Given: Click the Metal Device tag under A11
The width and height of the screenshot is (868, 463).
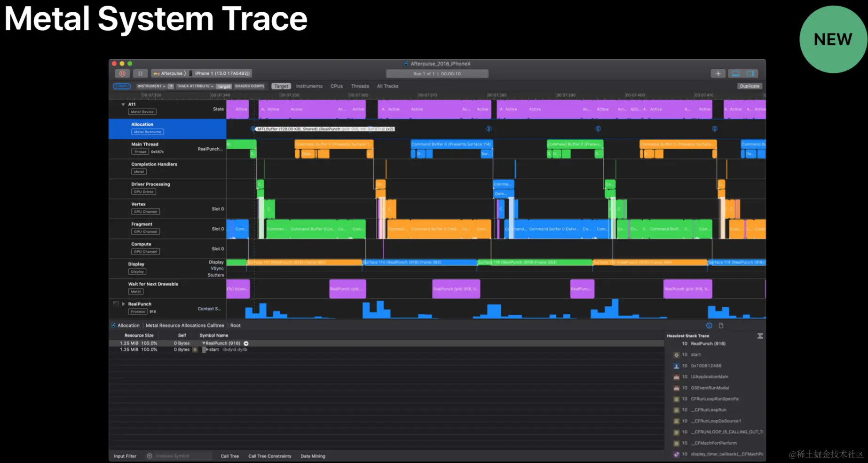Looking at the screenshot, I should pos(142,112).
